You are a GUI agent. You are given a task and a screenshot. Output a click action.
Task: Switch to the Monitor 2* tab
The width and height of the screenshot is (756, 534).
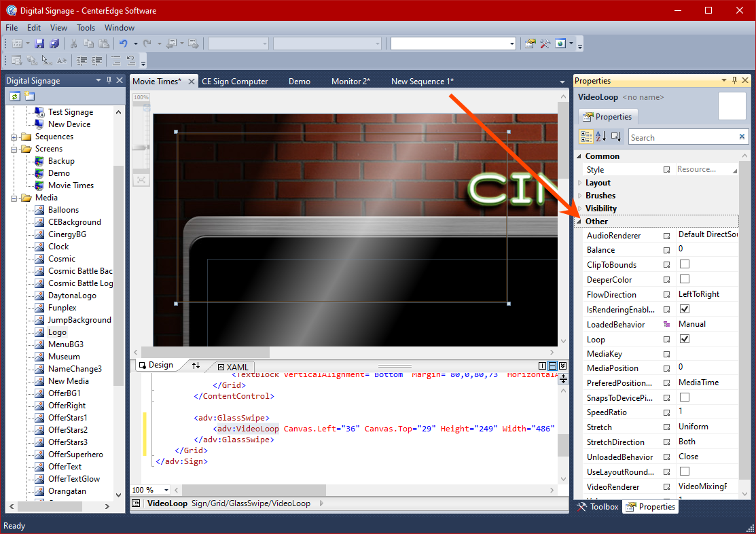350,82
